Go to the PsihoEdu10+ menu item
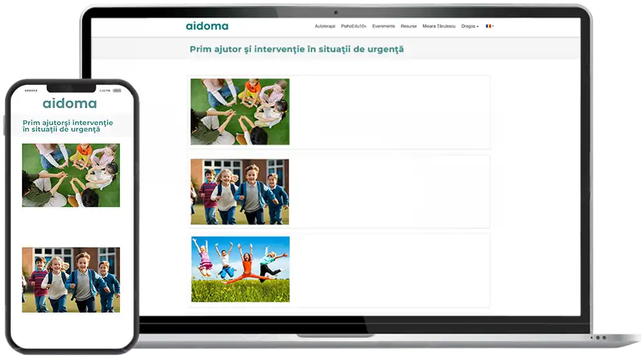 [353, 26]
